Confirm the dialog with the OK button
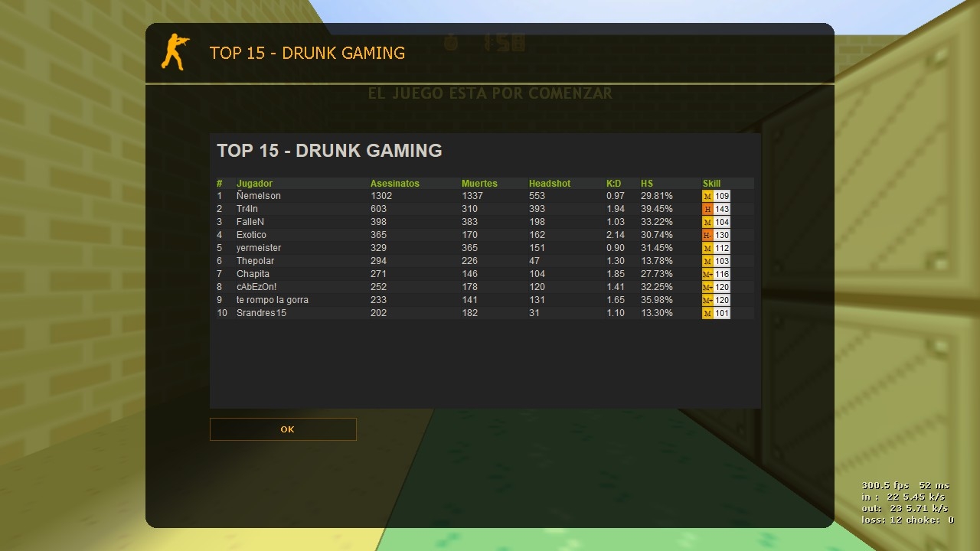The image size is (980, 551). point(283,429)
